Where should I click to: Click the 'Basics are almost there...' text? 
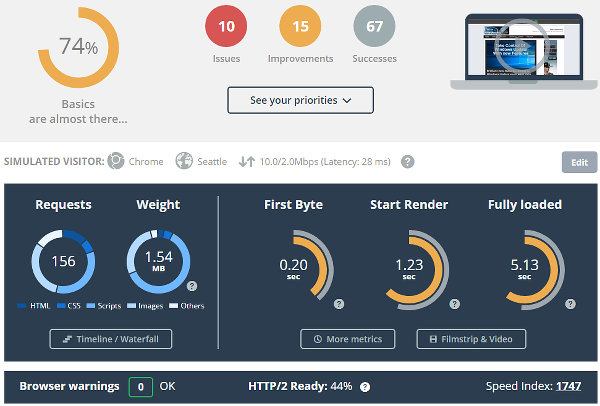(78, 112)
